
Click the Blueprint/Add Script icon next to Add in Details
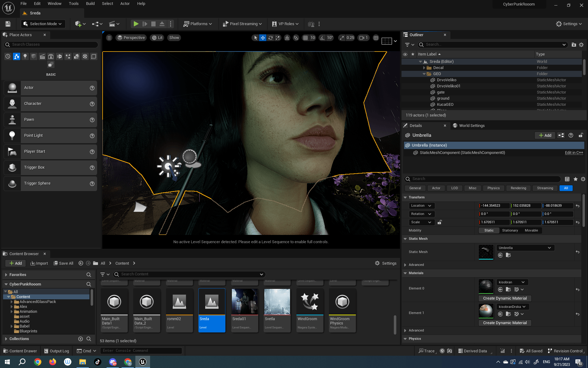click(561, 135)
